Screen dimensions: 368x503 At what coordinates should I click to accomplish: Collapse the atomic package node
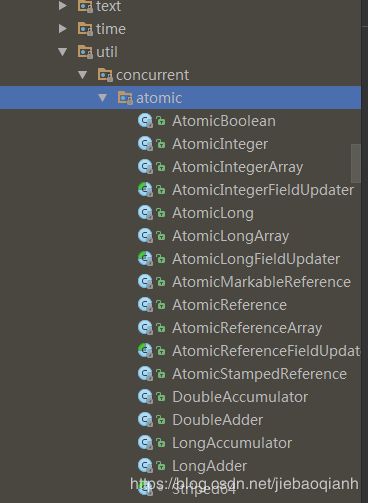coord(103,98)
